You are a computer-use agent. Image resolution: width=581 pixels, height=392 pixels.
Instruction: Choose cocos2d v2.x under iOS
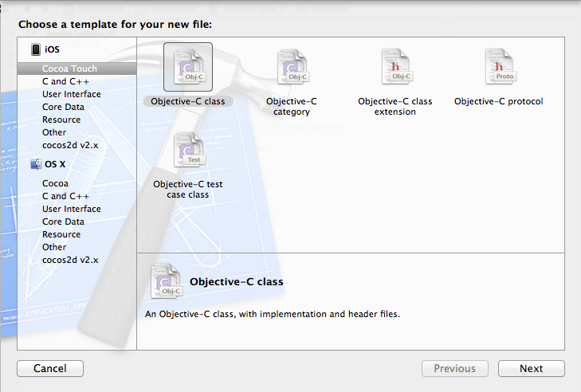[x=70, y=145]
